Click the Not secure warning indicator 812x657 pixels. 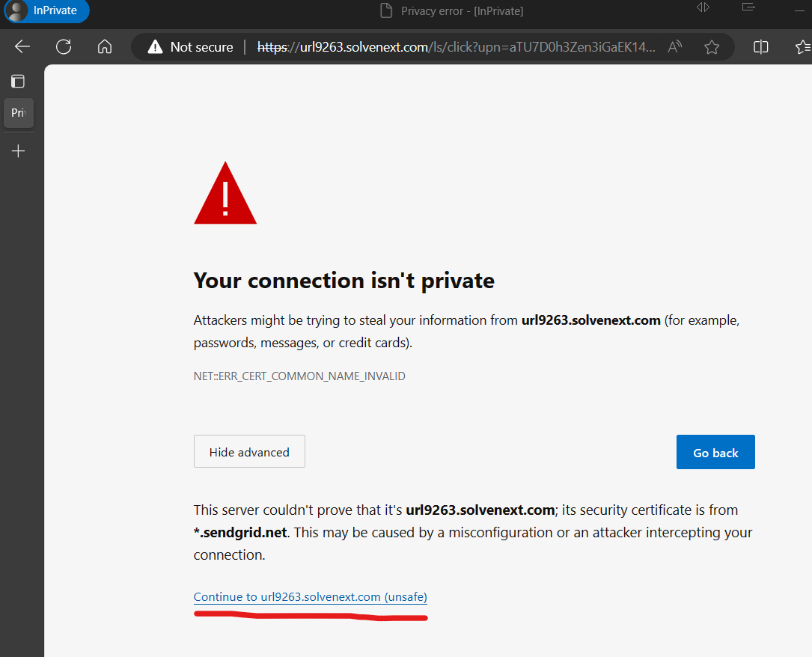tap(191, 47)
